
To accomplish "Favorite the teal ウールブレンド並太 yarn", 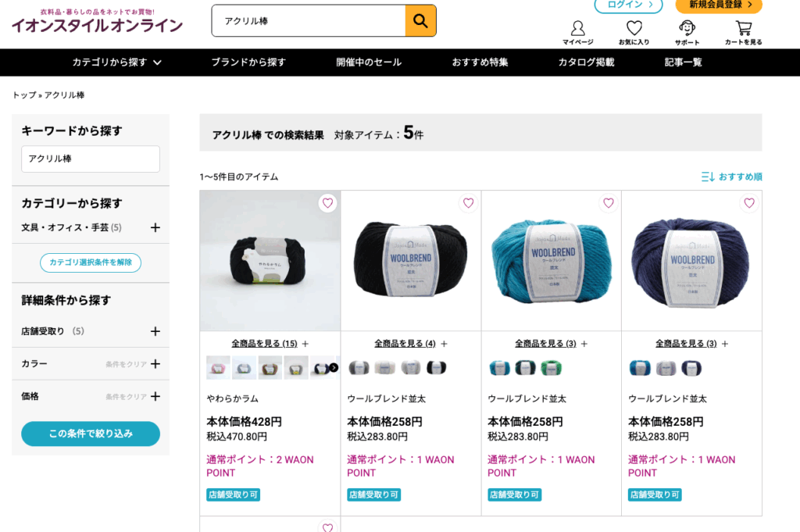I will pyautogui.click(x=609, y=203).
